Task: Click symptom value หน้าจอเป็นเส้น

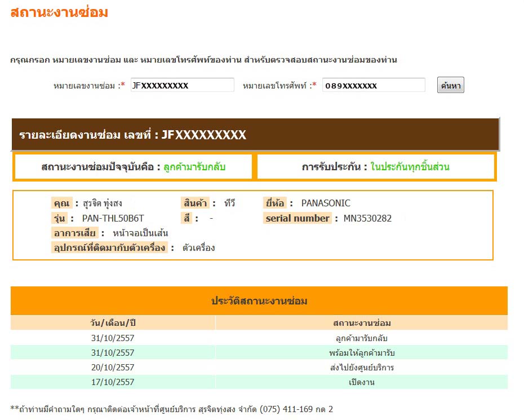Action: [140, 233]
